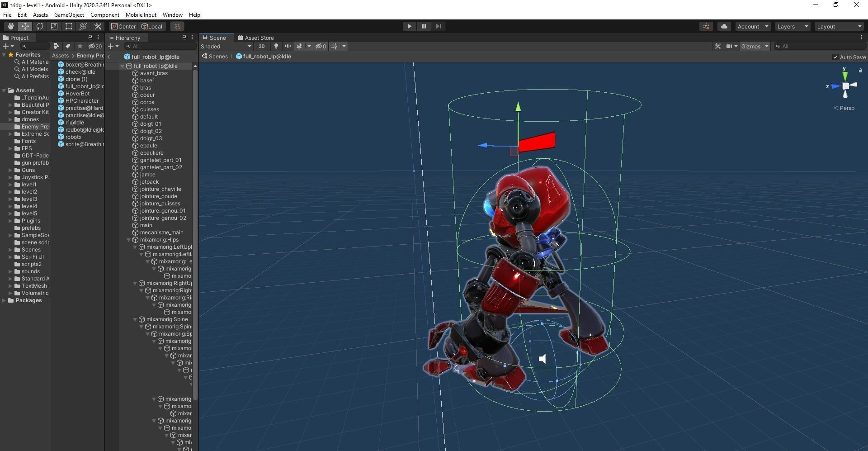
Task: Toggle 2D scene view mode
Action: point(261,46)
